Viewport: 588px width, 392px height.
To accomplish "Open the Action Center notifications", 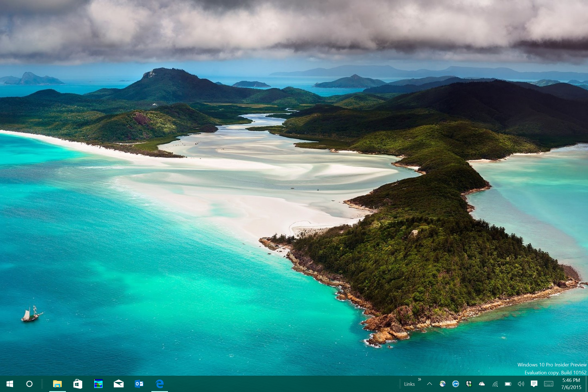I will click(534, 384).
